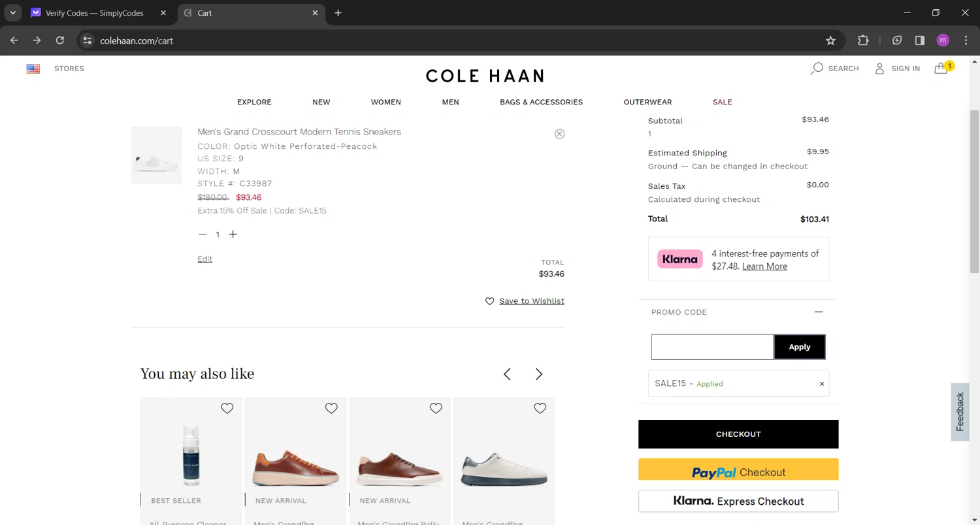The width and height of the screenshot is (980, 525).
Task: Click the promo code input field
Action: click(713, 347)
